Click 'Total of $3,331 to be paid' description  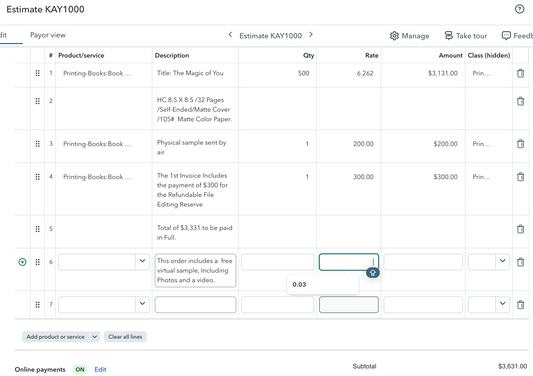click(194, 233)
